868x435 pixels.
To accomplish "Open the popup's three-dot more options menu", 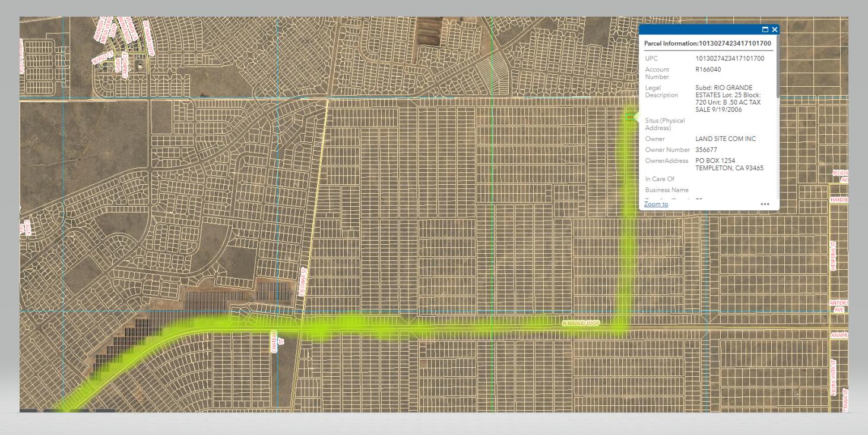I will pos(765,204).
